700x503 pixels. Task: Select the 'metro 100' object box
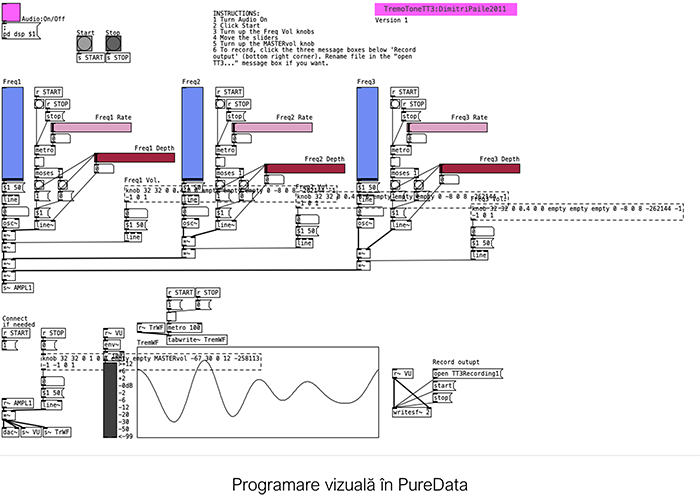pyautogui.click(x=184, y=327)
